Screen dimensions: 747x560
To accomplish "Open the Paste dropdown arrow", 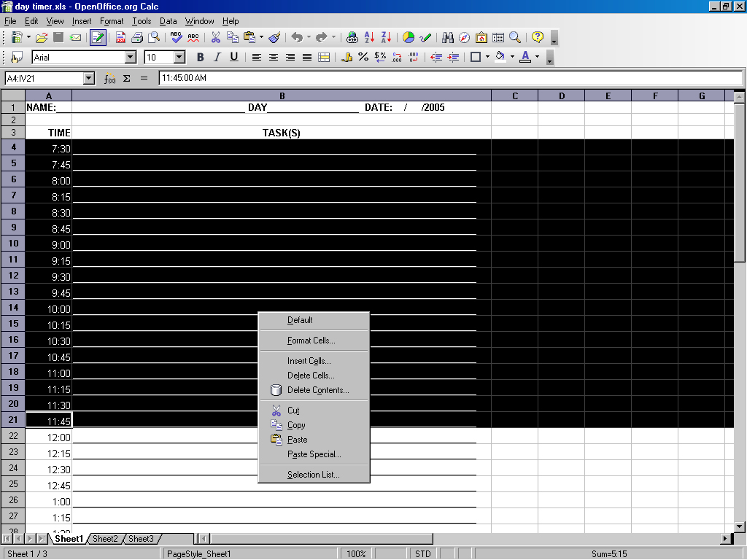I will (x=261, y=38).
